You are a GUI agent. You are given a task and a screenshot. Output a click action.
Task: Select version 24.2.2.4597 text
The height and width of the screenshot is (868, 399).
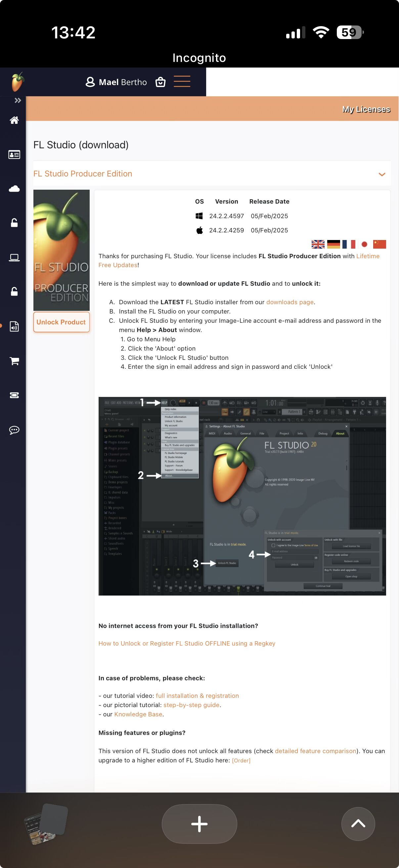pyautogui.click(x=227, y=216)
